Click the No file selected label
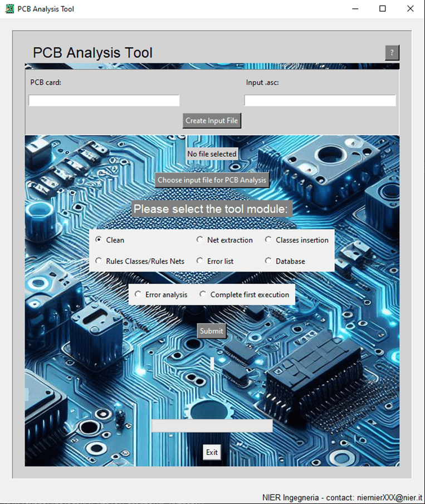Viewport: 425px width, 504px height. (212, 154)
